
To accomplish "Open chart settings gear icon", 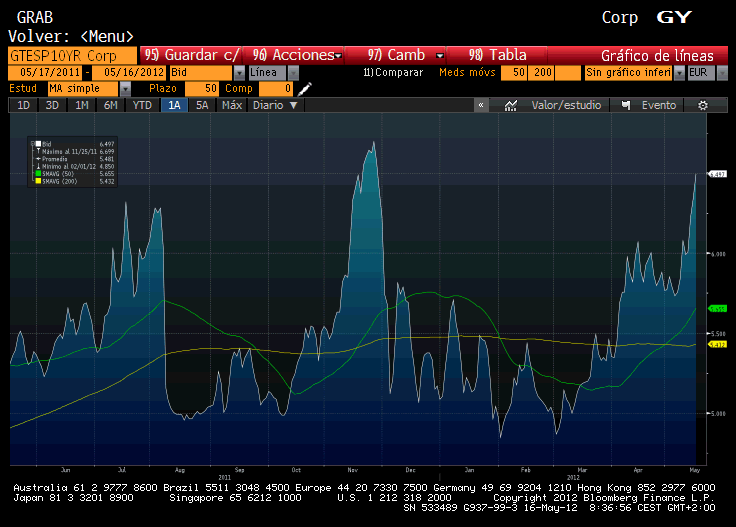I will 703,105.
